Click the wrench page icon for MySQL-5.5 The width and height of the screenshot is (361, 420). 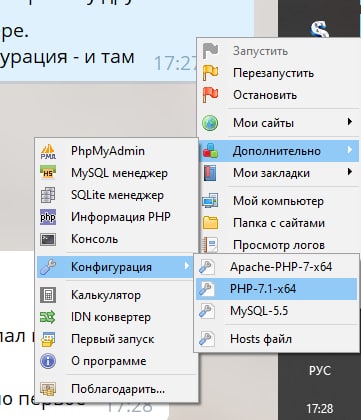[207, 311]
